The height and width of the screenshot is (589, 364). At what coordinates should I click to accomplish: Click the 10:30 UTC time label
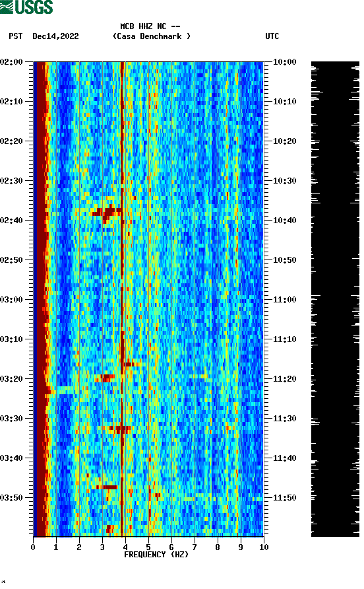coord(285,181)
